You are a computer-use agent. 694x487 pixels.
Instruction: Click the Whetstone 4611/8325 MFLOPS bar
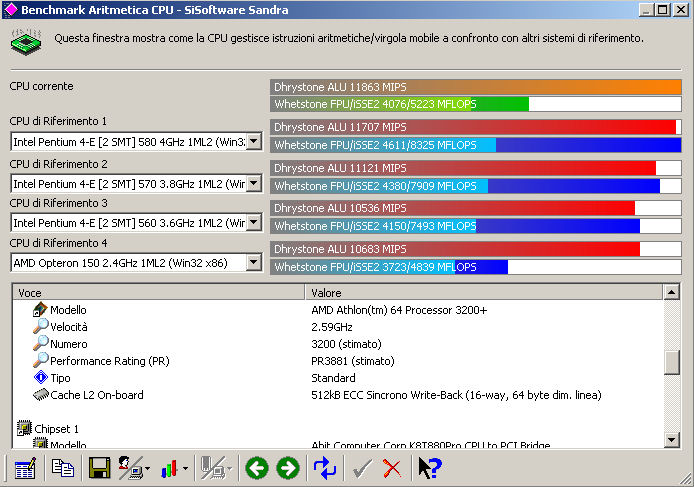pyautogui.click(x=475, y=145)
